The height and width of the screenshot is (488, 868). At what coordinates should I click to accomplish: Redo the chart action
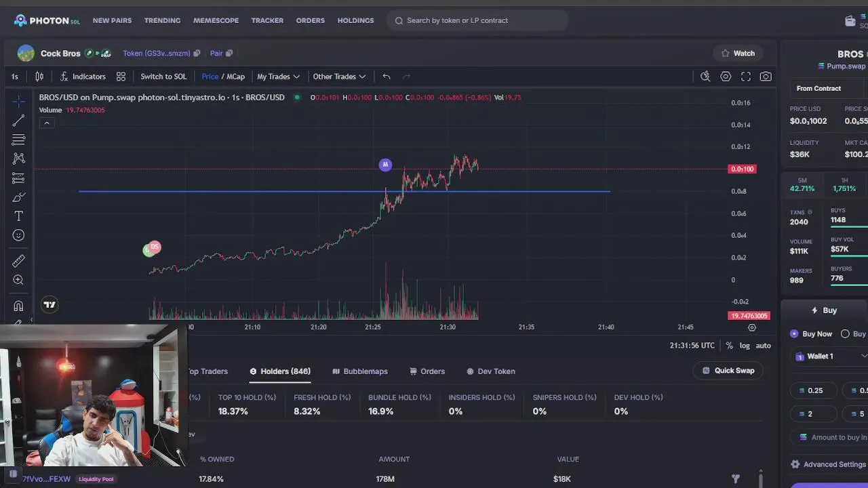(407, 77)
